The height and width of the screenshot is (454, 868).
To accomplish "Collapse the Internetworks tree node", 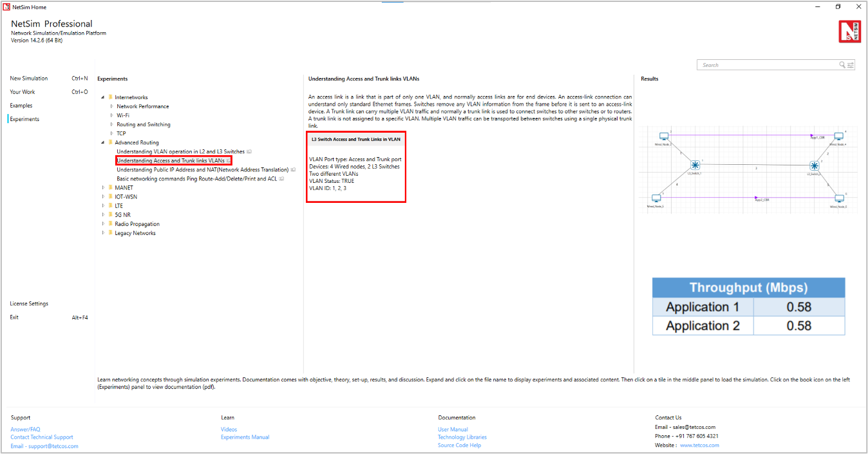I will pos(102,98).
